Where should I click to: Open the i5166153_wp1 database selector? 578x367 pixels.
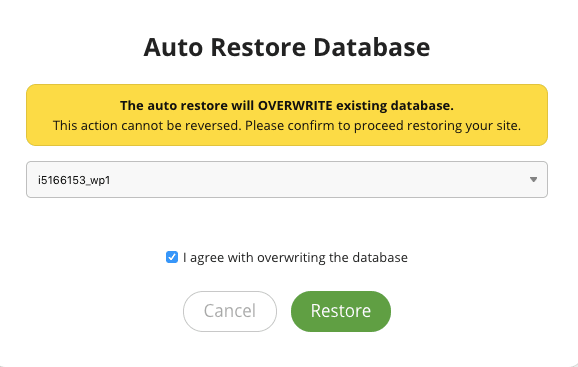[x=287, y=179]
